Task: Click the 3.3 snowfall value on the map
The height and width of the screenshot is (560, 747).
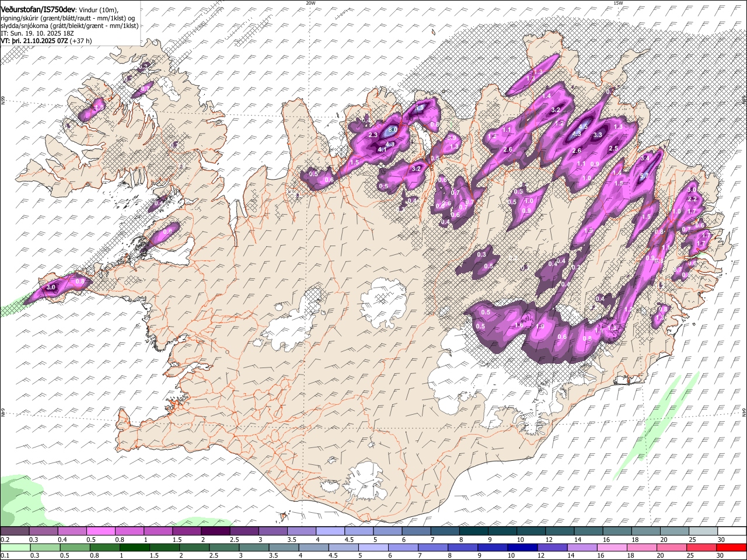Action: point(598,135)
